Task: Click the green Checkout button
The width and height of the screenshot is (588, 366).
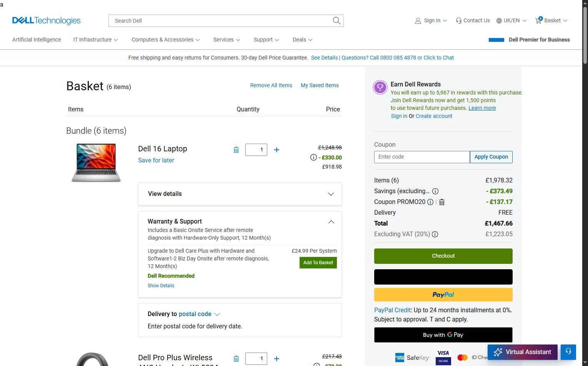Action: 443,256
